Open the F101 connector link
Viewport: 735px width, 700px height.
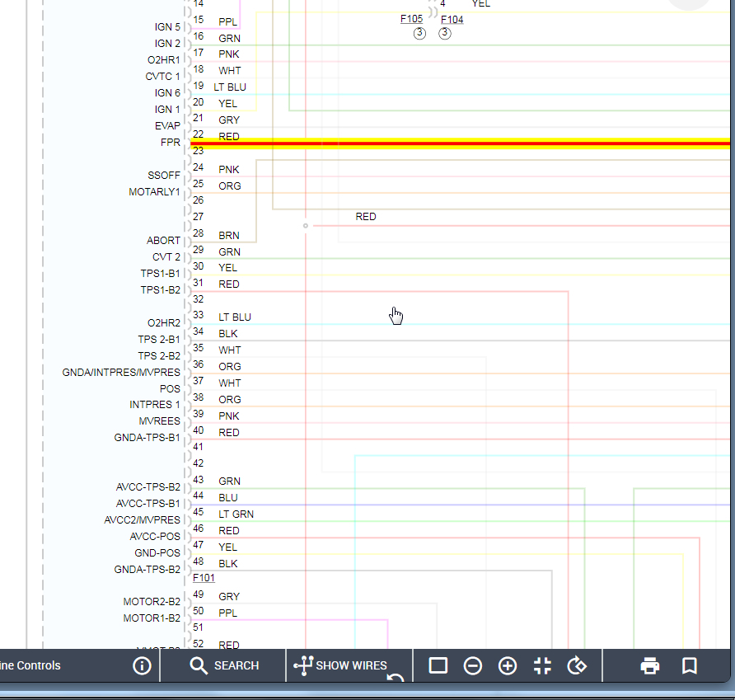coord(204,578)
